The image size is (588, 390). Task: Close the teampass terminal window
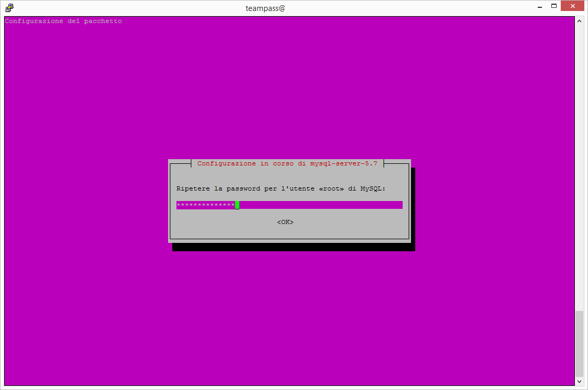[x=572, y=6]
